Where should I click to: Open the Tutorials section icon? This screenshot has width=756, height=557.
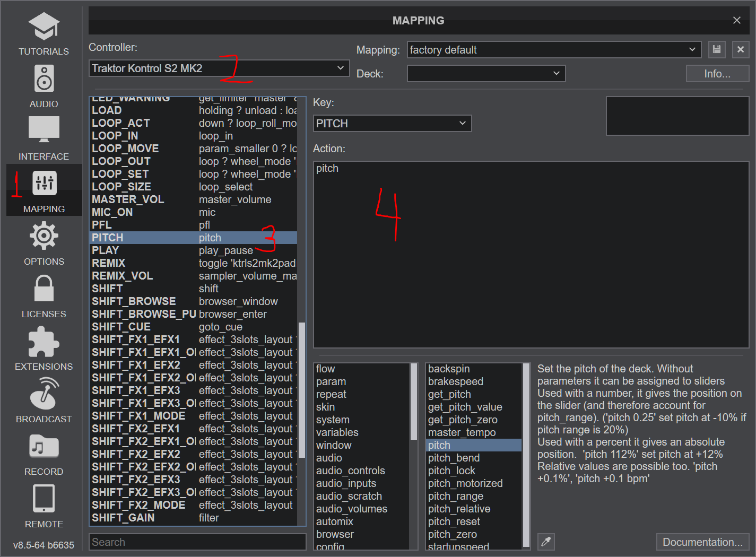click(x=44, y=27)
